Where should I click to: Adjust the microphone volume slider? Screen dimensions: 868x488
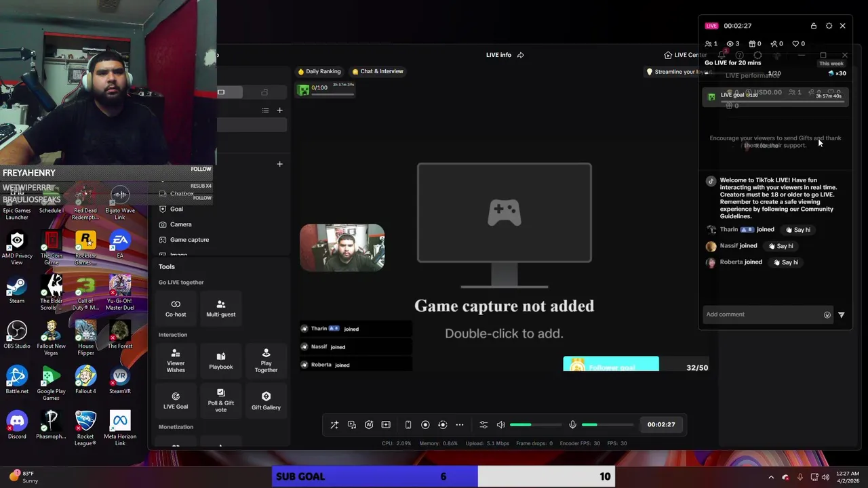click(608, 425)
